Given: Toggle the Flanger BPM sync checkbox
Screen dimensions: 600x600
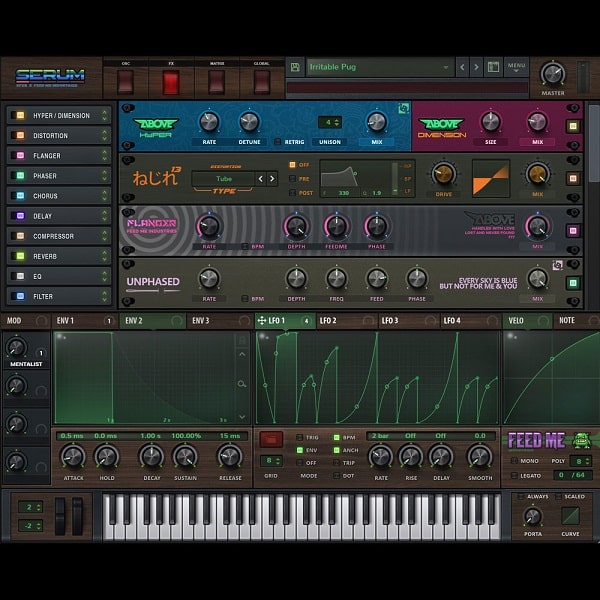Looking at the screenshot, I should tap(246, 246).
